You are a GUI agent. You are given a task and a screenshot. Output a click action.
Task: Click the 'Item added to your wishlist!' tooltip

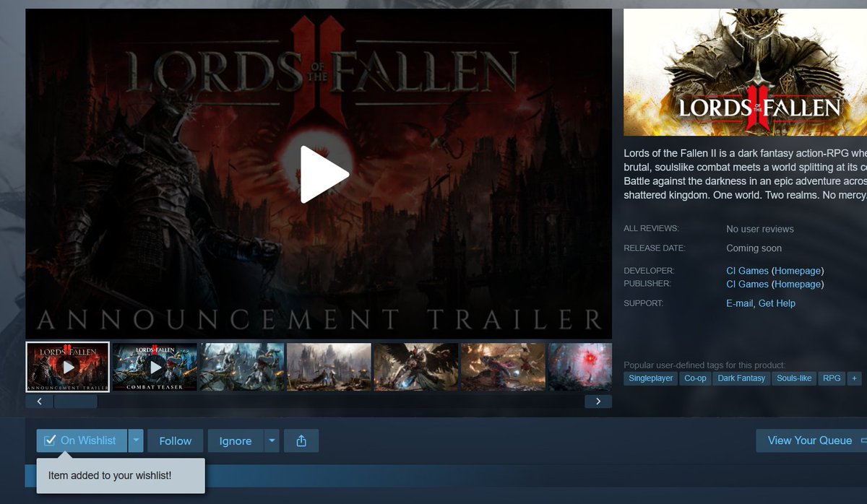tap(121, 476)
